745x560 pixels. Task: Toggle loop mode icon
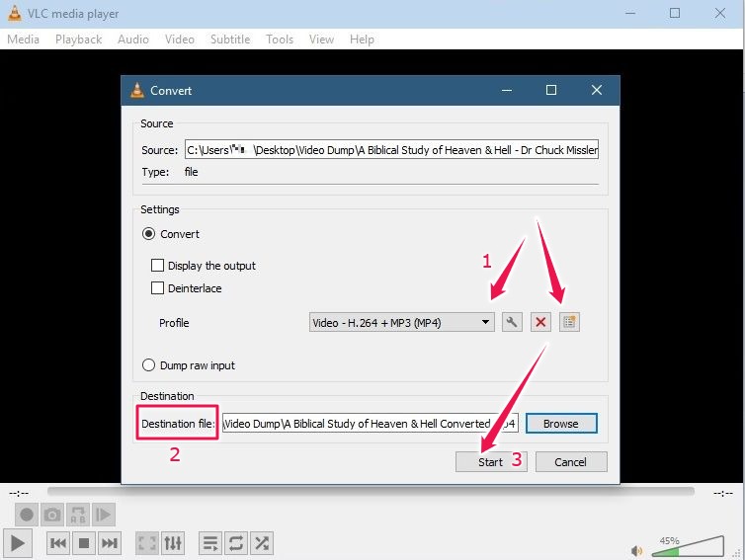[x=236, y=543]
